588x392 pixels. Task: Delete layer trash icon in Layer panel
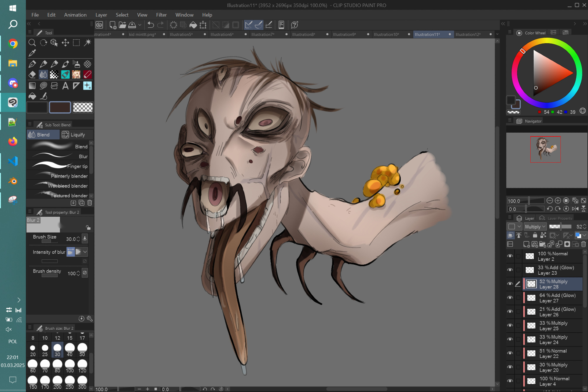[584, 244]
